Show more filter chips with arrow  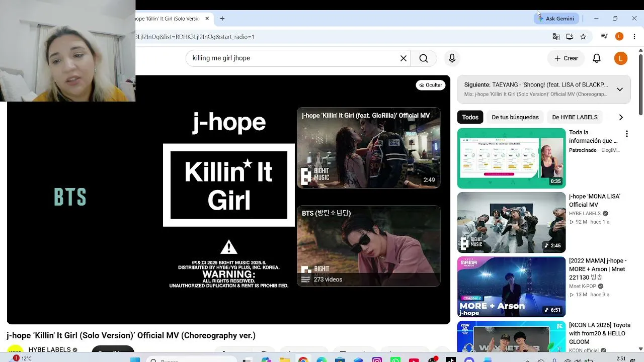[x=621, y=117]
